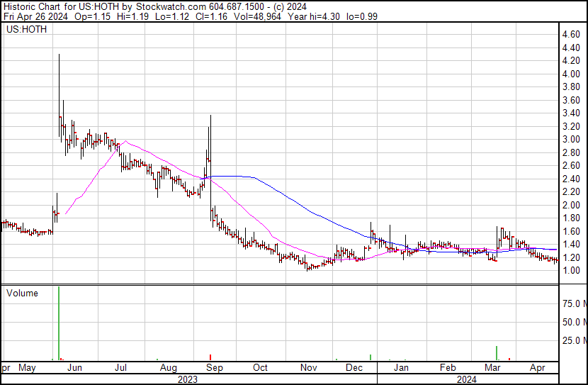Click the 4.60 price axis label
This screenshot has width=588, height=385.
tap(570, 35)
